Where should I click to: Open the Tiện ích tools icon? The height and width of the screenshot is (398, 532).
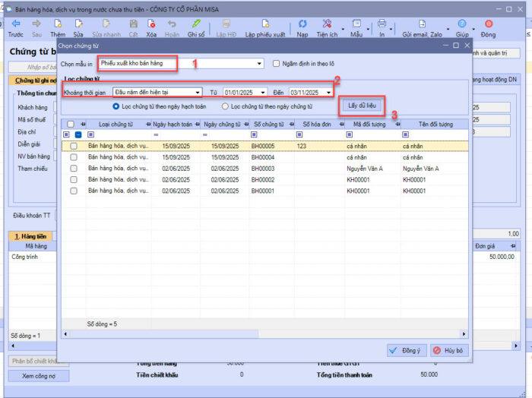(x=326, y=24)
